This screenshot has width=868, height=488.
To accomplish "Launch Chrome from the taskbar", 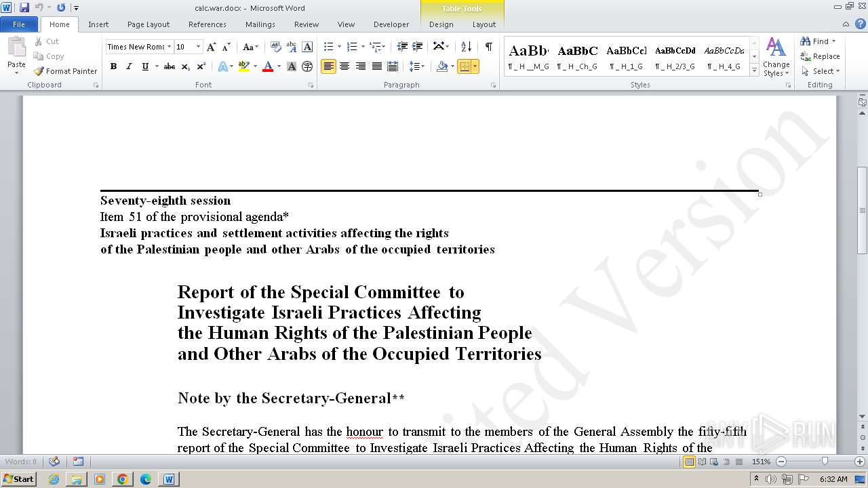I will (x=123, y=479).
